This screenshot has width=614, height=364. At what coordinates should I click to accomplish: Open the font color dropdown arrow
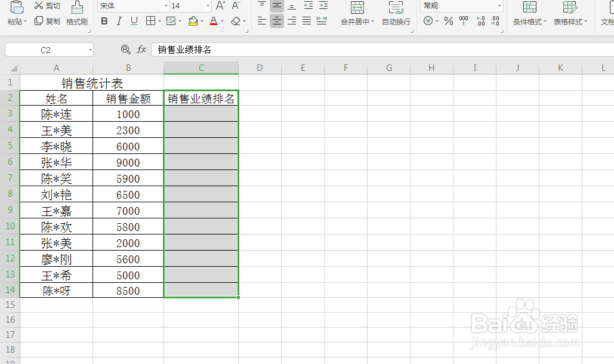(223, 21)
